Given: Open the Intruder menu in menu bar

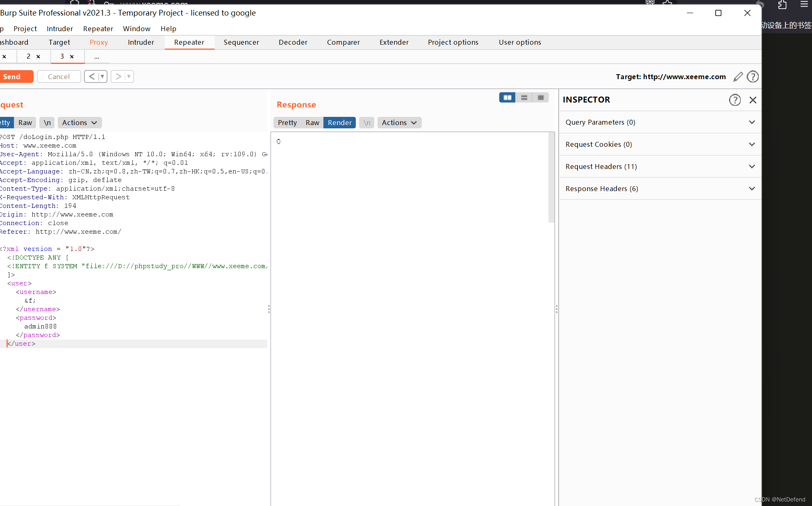Looking at the screenshot, I should point(60,29).
